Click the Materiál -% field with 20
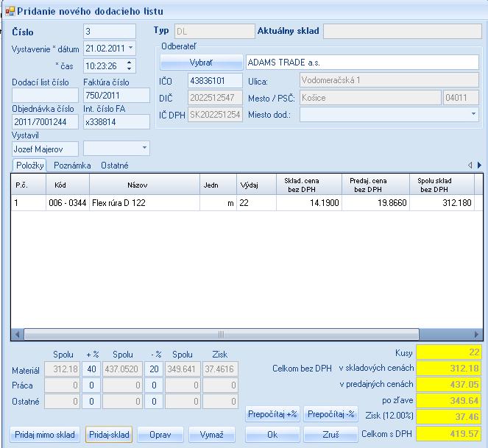Screen dimensions: 488x448 click(x=154, y=369)
